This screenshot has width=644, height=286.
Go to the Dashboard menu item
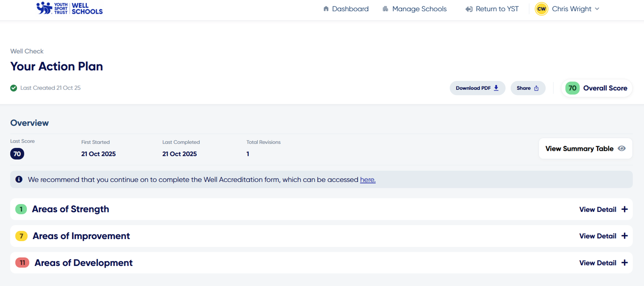pyautogui.click(x=350, y=9)
